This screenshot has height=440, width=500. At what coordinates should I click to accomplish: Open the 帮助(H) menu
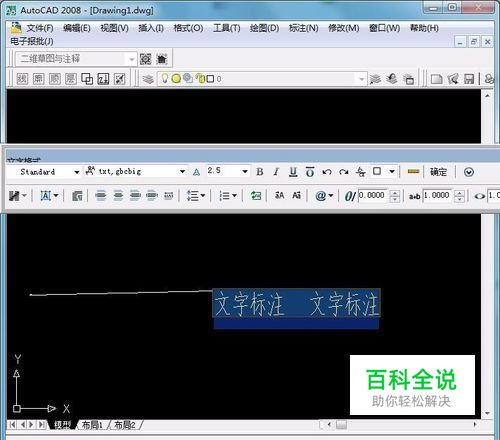pyautogui.click(x=424, y=28)
